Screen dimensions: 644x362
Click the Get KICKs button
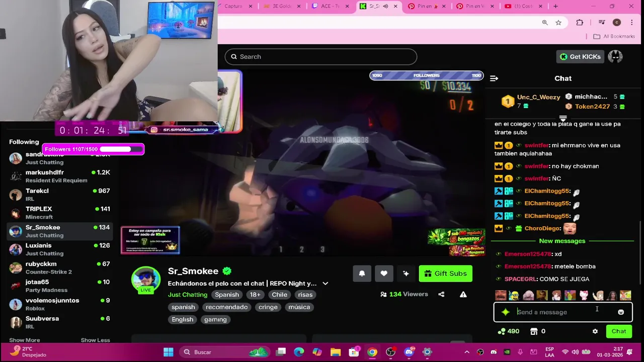pyautogui.click(x=580, y=57)
